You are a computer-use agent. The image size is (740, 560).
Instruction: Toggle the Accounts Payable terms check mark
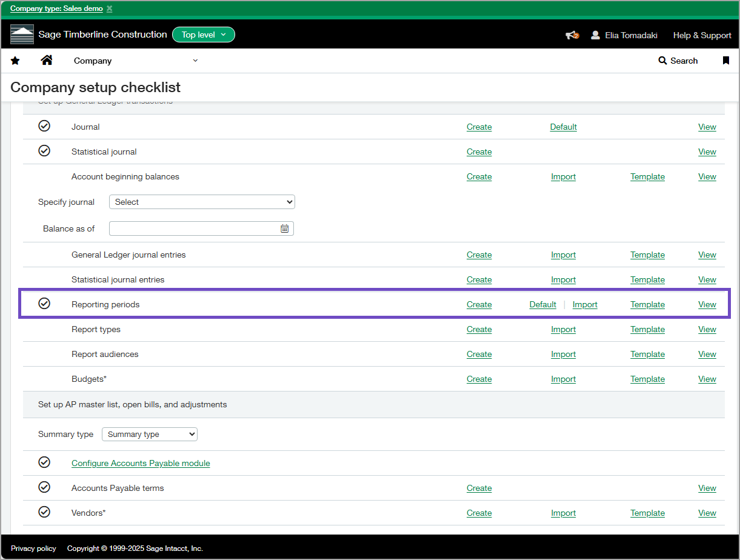pyautogui.click(x=44, y=487)
